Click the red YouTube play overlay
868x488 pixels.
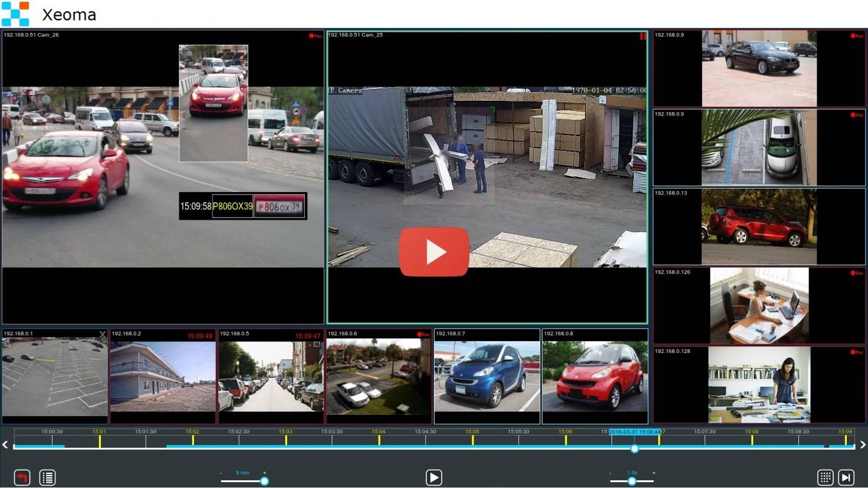click(434, 252)
